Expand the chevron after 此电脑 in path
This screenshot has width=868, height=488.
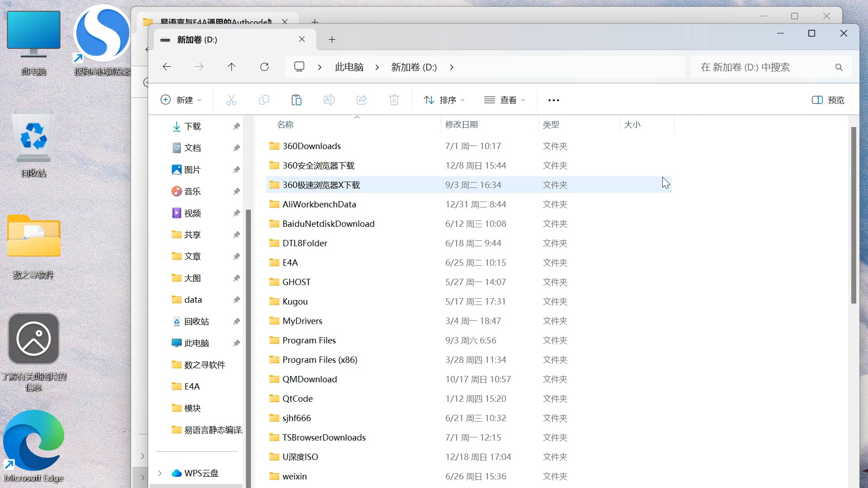coord(377,67)
